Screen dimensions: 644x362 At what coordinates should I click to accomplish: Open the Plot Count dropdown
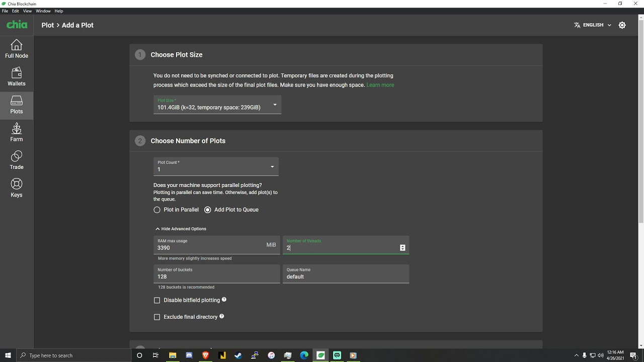216,166
